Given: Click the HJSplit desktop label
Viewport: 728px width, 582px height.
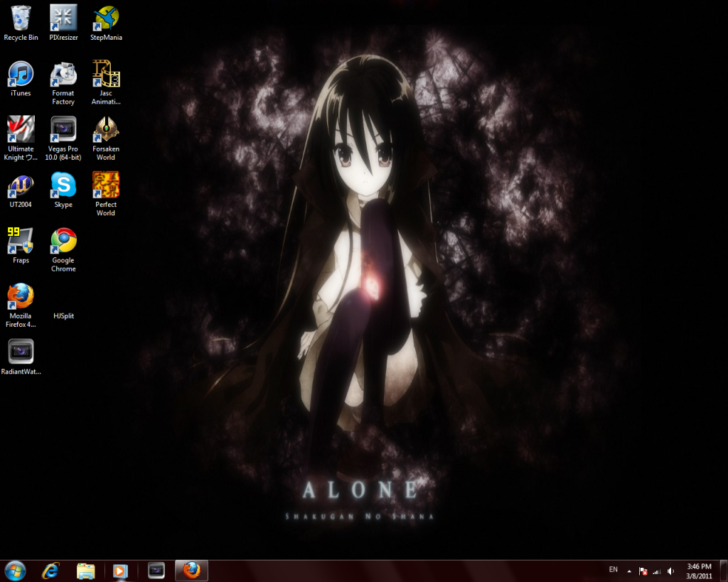Looking at the screenshot, I should (63, 316).
